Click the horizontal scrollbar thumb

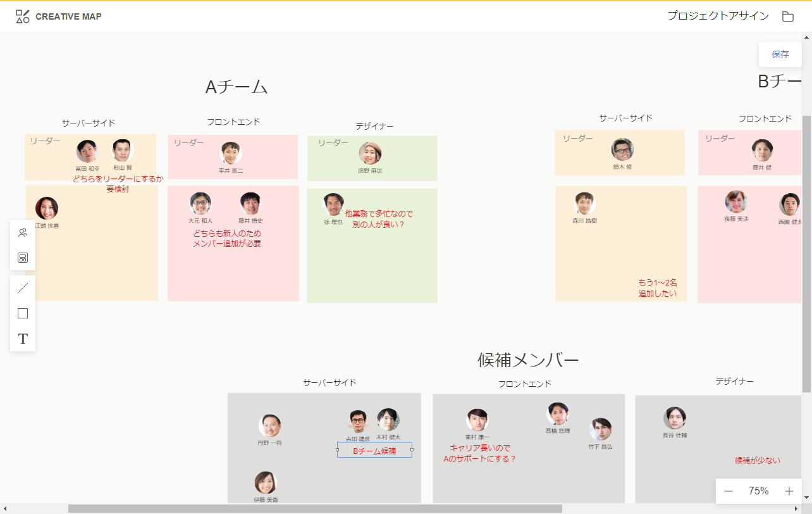point(315,508)
